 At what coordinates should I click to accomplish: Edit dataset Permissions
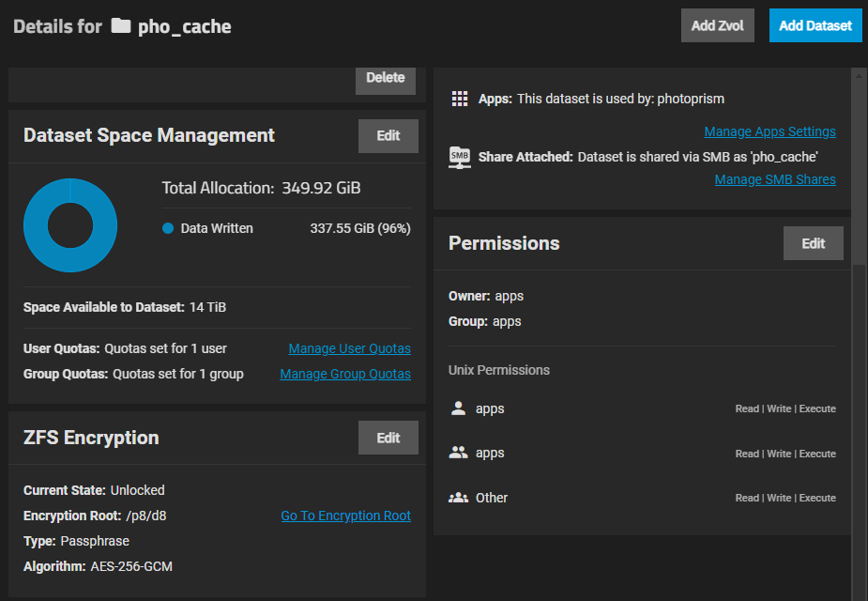(814, 243)
